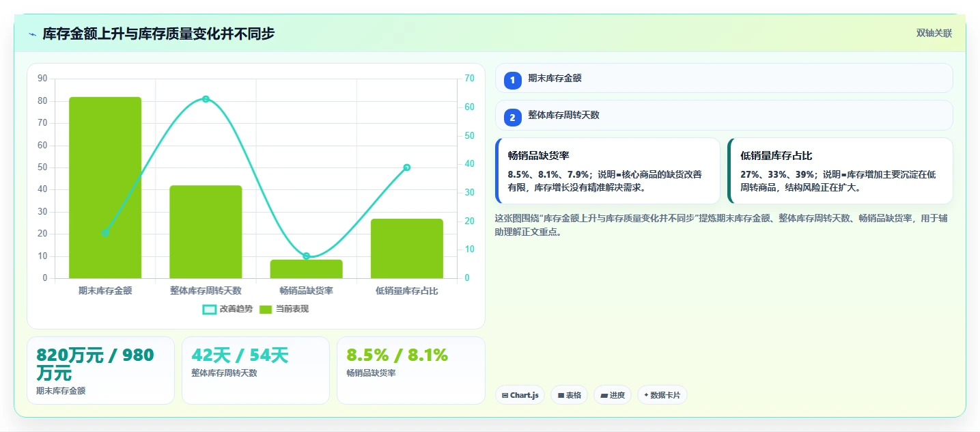Click right axis value 70
Image resolution: width=980 pixels, height=432 pixels.
click(x=469, y=79)
